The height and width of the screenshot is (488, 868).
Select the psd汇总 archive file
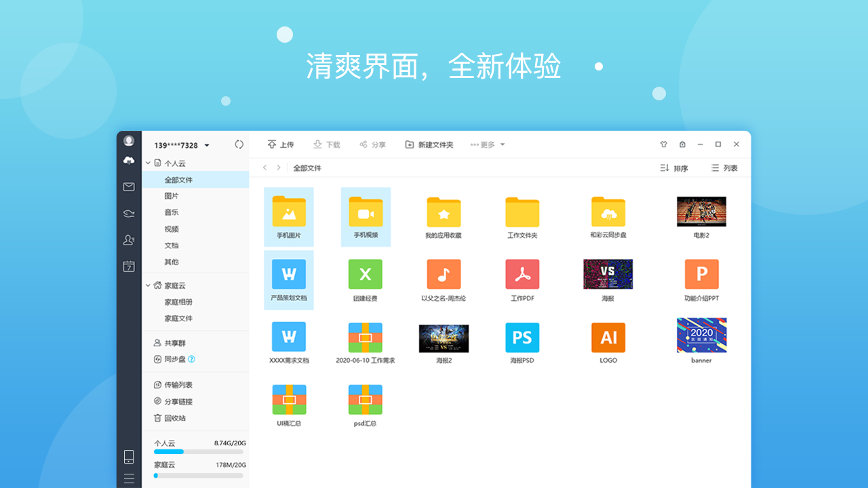click(366, 405)
